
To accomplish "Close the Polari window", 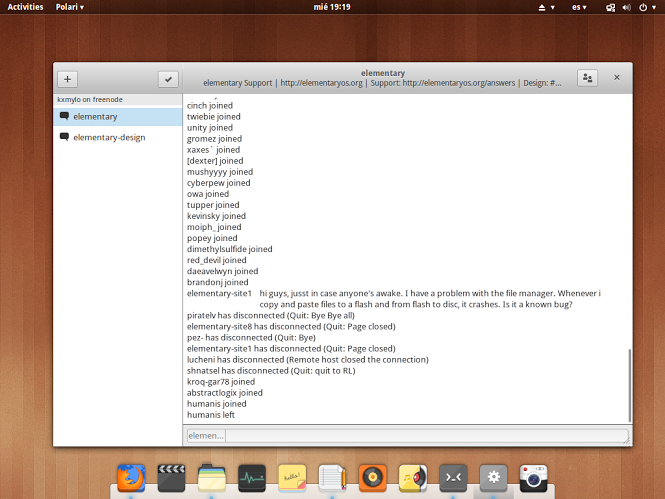I will (x=617, y=77).
